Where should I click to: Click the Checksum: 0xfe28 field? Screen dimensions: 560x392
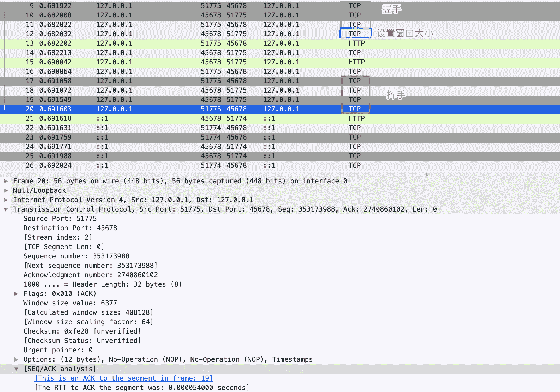[82, 331]
